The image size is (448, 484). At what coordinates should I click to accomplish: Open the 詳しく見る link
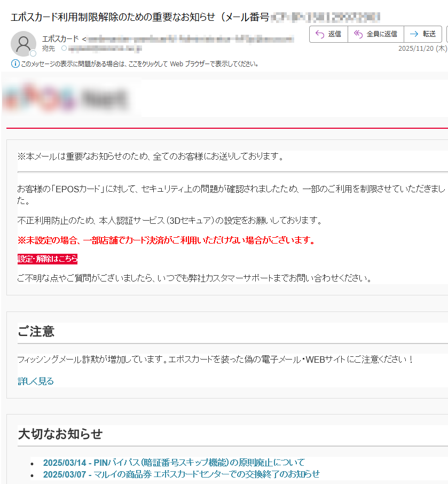(x=36, y=381)
